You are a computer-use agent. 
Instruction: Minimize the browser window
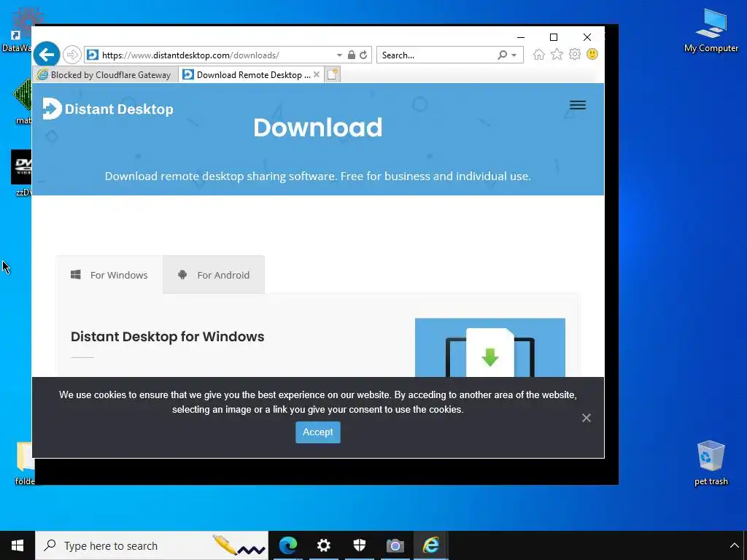coord(521,37)
